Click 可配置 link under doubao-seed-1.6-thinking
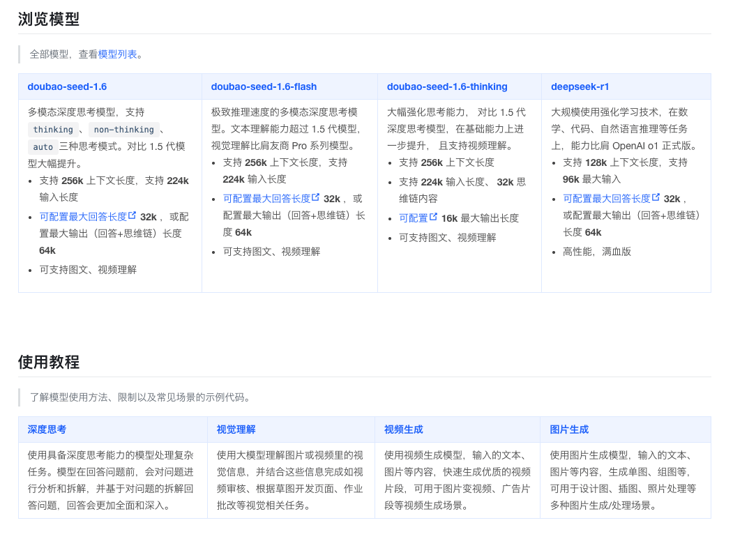Screen dimensions: 756x539 [x=413, y=218]
